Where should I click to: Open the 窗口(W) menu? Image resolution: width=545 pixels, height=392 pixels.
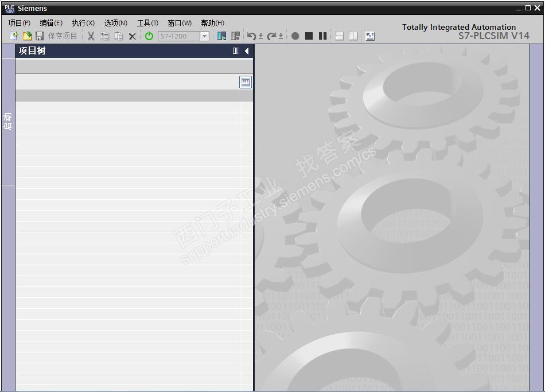tap(180, 23)
